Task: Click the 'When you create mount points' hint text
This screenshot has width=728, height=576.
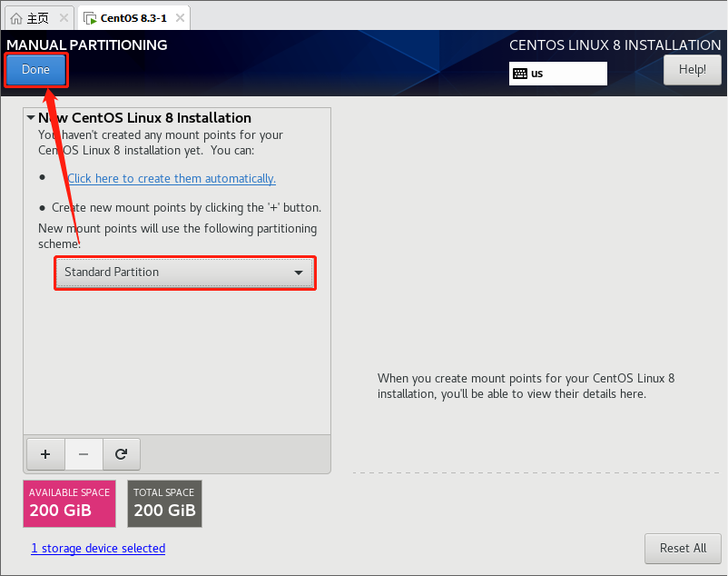Action: click(526, 386)
